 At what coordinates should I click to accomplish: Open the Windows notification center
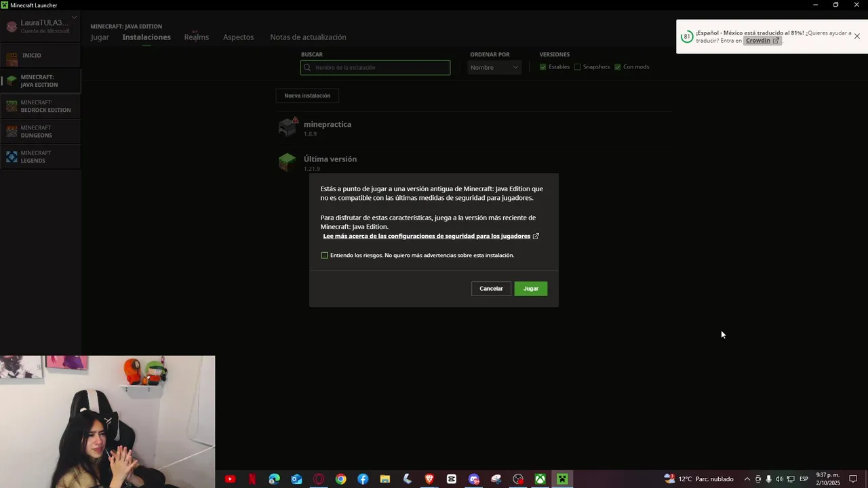pyautogui.click(x=853, y=479)
